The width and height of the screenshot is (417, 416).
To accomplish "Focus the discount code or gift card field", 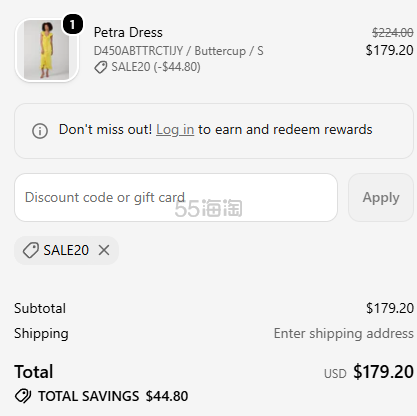I will [x=176, y=197].
